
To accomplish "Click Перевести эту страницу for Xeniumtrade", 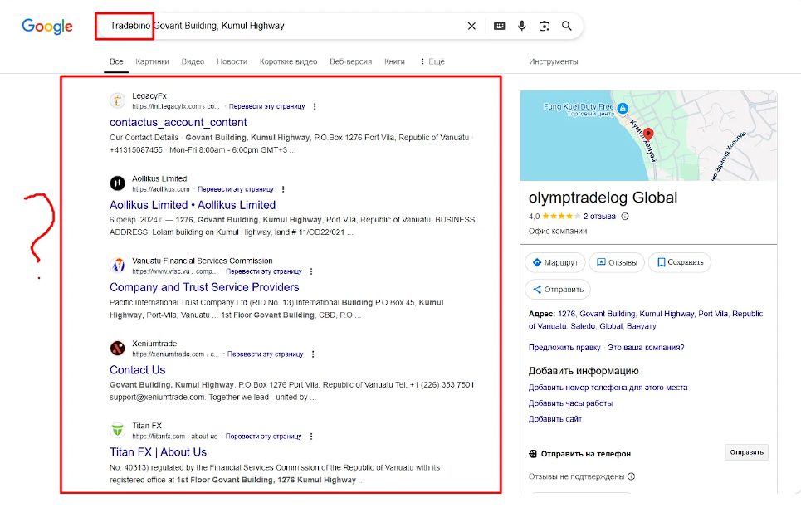I will click(x=265, y=354).
